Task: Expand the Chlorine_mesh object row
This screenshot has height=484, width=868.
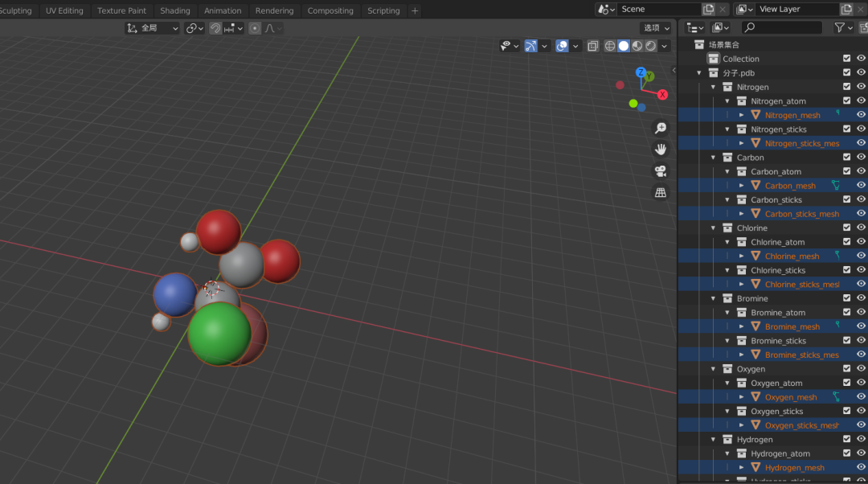Action: 741,256
